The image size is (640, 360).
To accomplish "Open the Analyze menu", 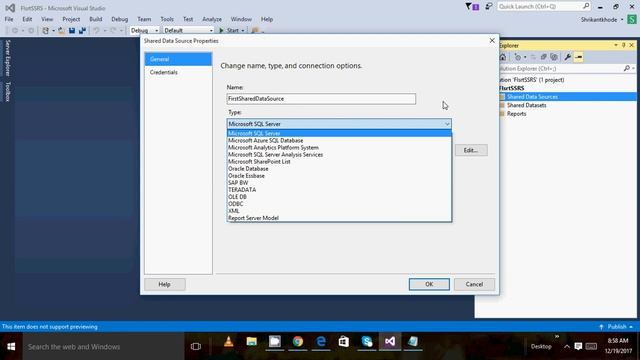I will coord(212,19).
